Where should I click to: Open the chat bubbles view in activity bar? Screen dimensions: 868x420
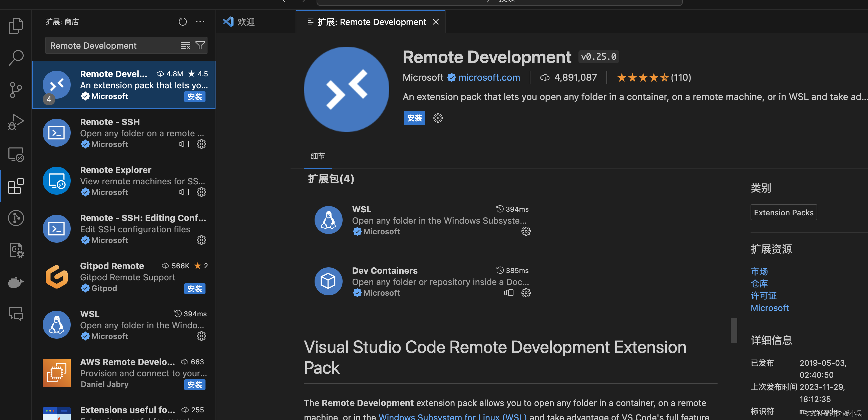[x=15, y=314]
